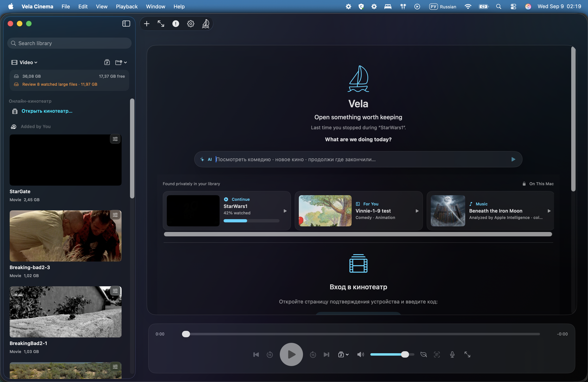Select the StarGate movie thumbnail
The image size is (588, 382).
click(65, 160)
